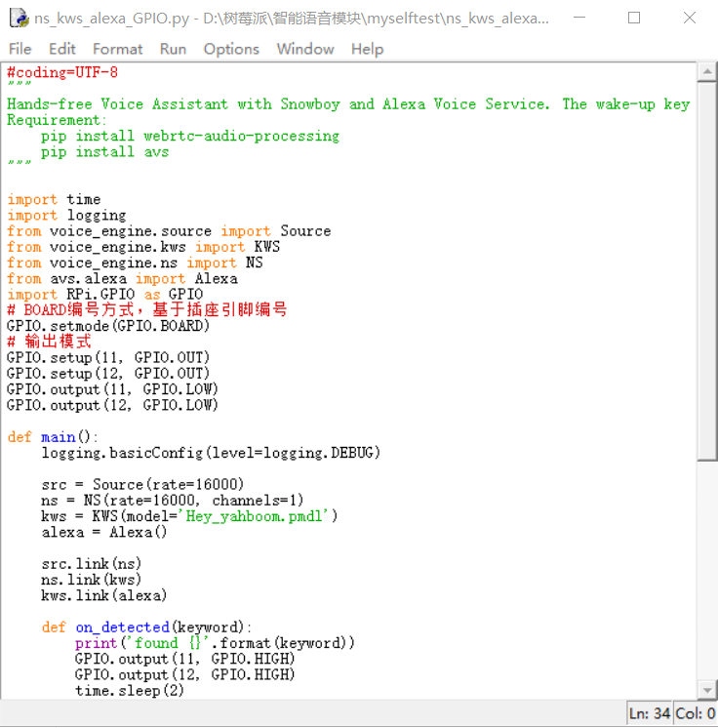Click 'GPIO.output(12, GPIO.HIGH)' line
The height and width of the screenshot is (728, 718).
coord(185,674)
